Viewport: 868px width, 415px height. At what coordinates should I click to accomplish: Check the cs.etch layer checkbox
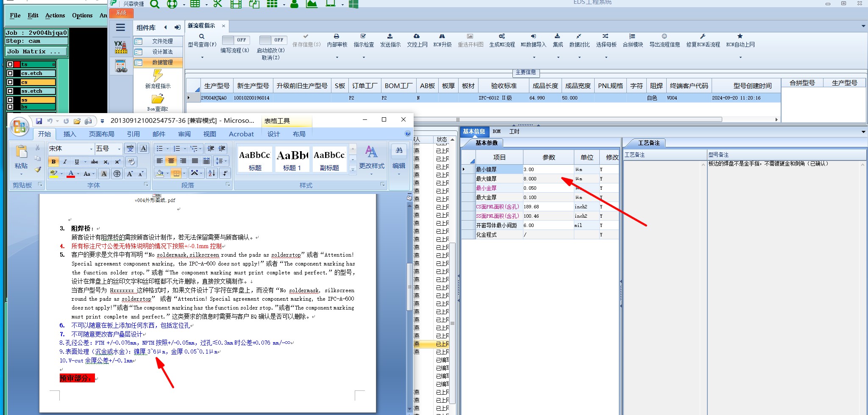(x=10, y=73)
